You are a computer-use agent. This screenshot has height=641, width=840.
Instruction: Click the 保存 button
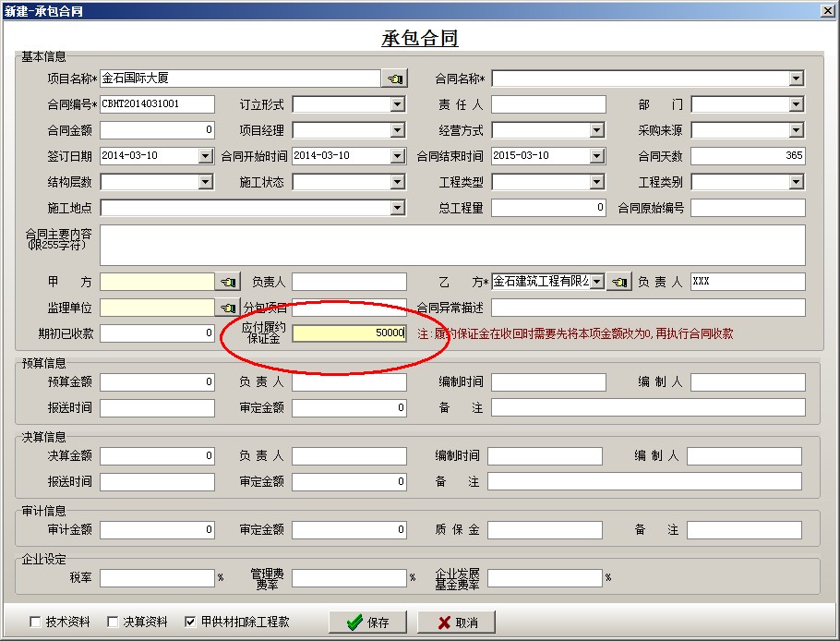tap(369, 622)
